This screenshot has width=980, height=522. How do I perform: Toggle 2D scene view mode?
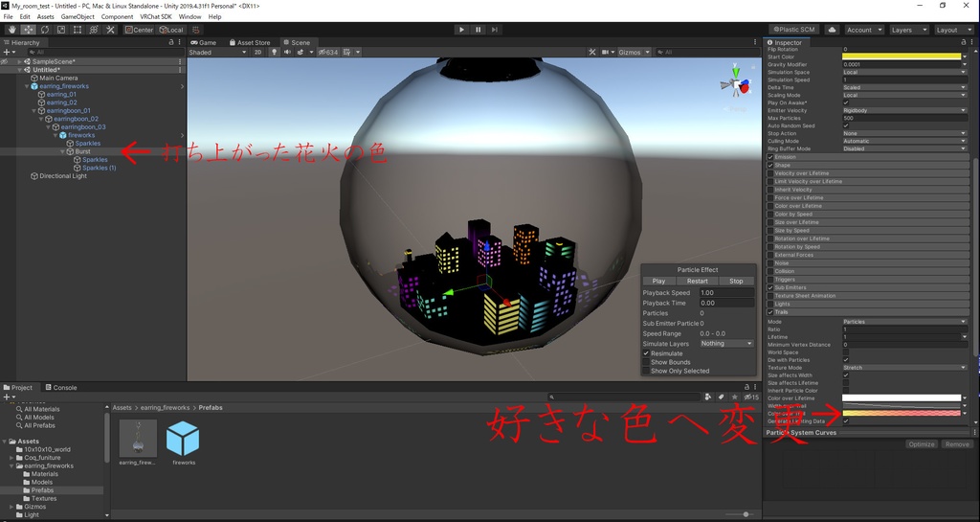pos(257,52)
